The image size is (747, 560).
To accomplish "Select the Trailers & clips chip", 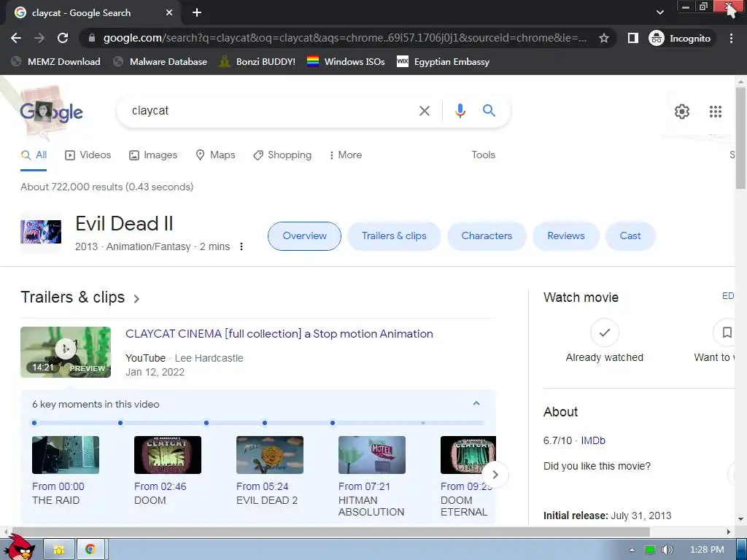I will coord(394,236).
